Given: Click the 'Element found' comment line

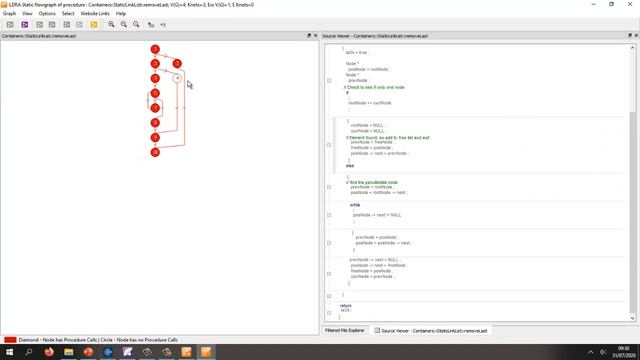Looking at the screenshot, I should 388,138.
